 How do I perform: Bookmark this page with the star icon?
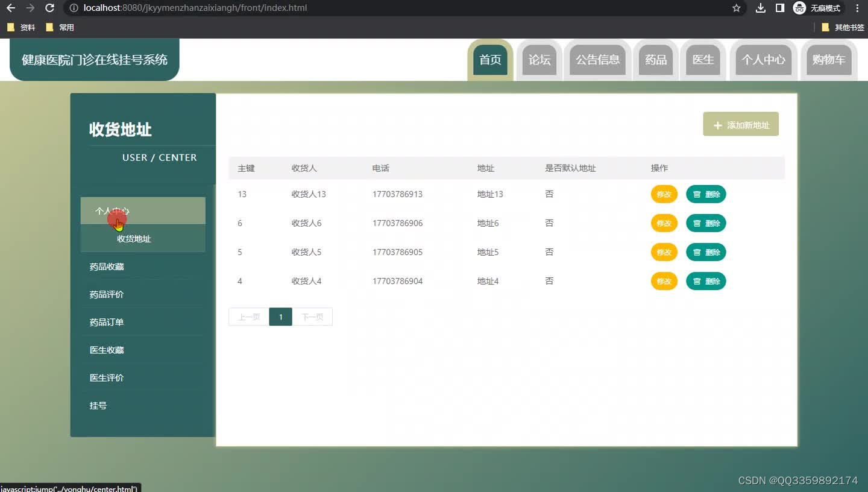pyautogui.click(x=736, y=8)
